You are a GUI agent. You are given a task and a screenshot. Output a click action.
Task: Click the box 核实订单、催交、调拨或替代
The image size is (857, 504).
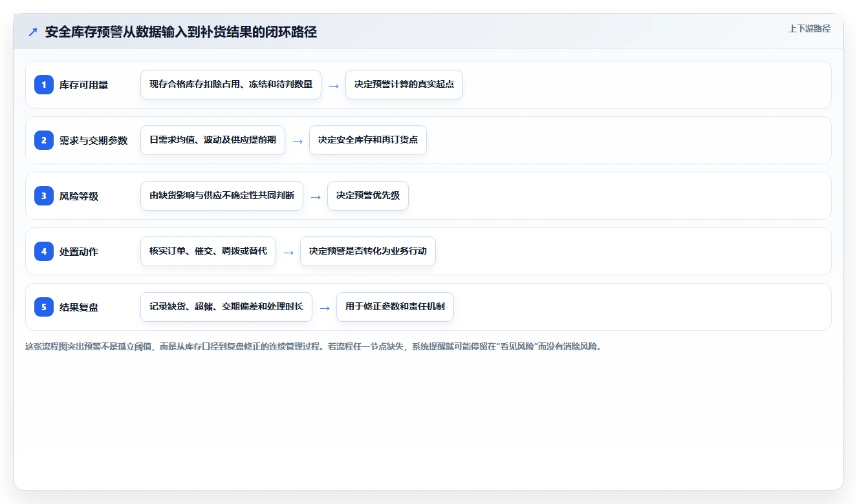coord(208,251)
